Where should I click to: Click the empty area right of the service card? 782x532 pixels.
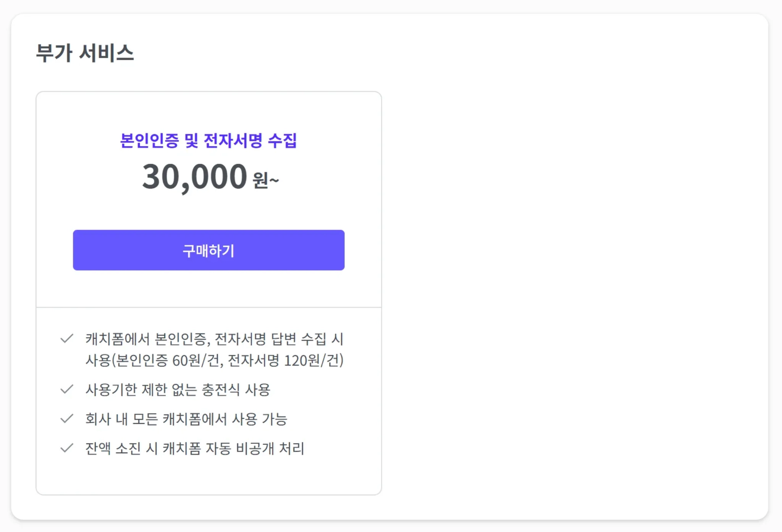pos(573,267)
